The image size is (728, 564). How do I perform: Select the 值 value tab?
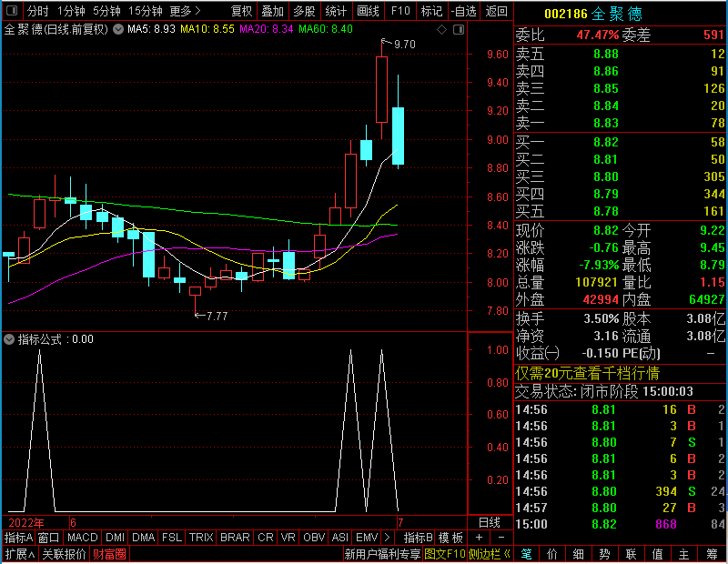pyautogui.click(x=657, y=554)
